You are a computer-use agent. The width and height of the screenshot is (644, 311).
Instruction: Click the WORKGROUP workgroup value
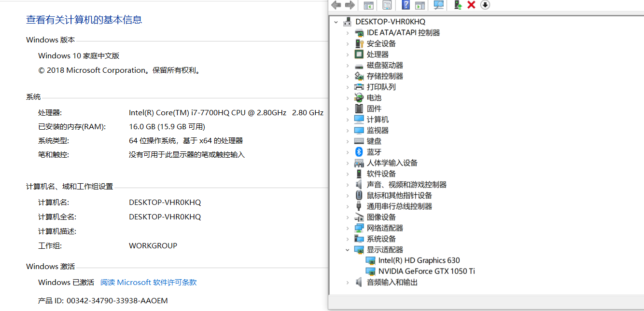(153, 246)
